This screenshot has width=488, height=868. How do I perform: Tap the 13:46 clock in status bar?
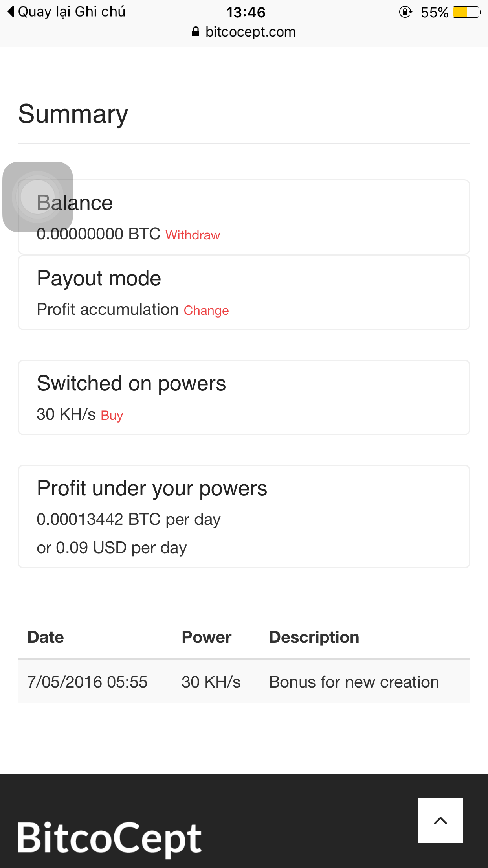coord(246,13)
